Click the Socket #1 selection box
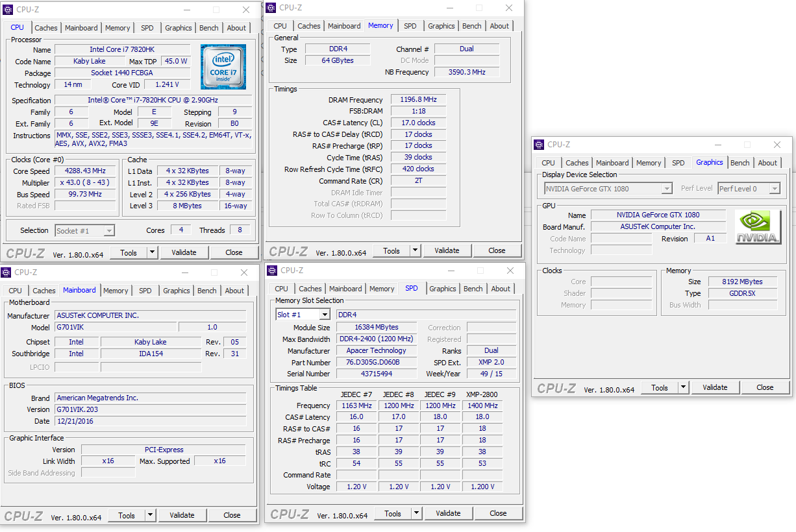The width and height of the screenshot is (796, 532). tap(84, 230)
